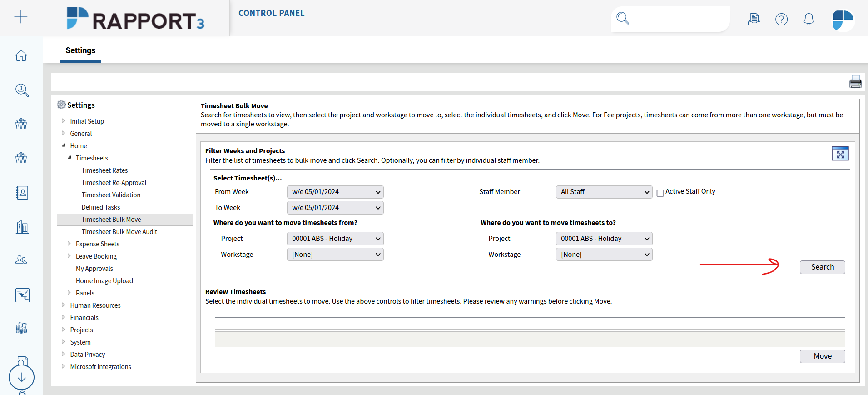
Task: Open My Approvals in tree
Action: (94, 269)
